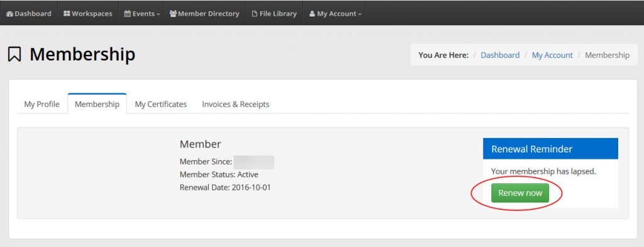The width and height of the screenshot is (644, 247).
Task: Click the bookmark icon beside Membership heading
Action: coord(14,54)
